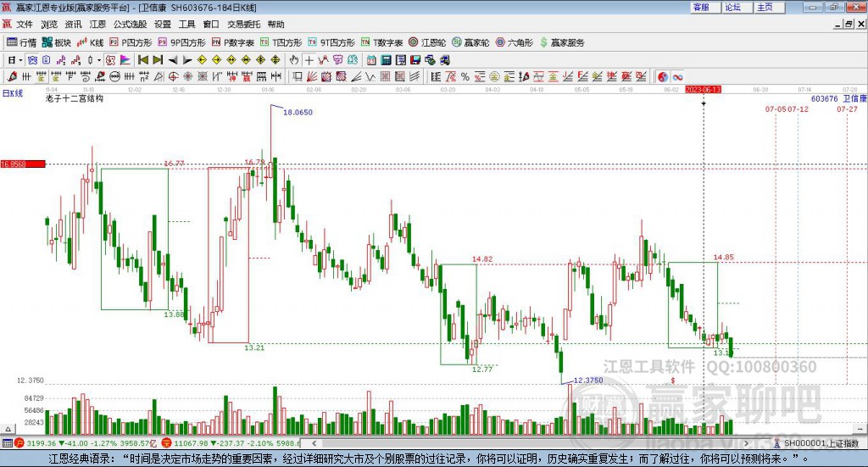Click the crosshair cursor tool

click(x=309, y=60)
